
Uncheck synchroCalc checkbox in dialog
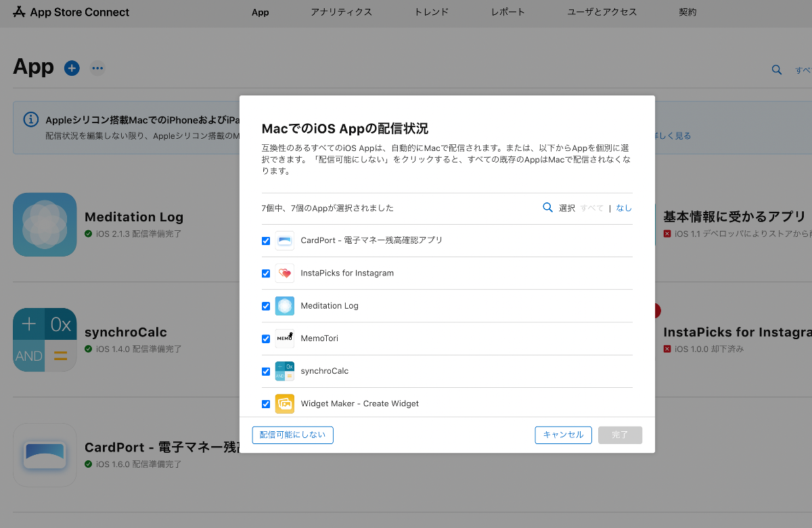tap(266, 372)
